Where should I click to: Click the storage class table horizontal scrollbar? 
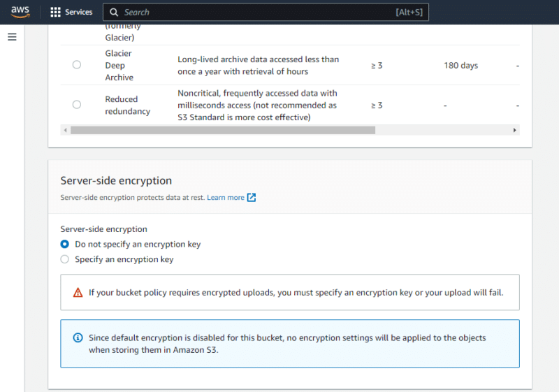[224, 130]
